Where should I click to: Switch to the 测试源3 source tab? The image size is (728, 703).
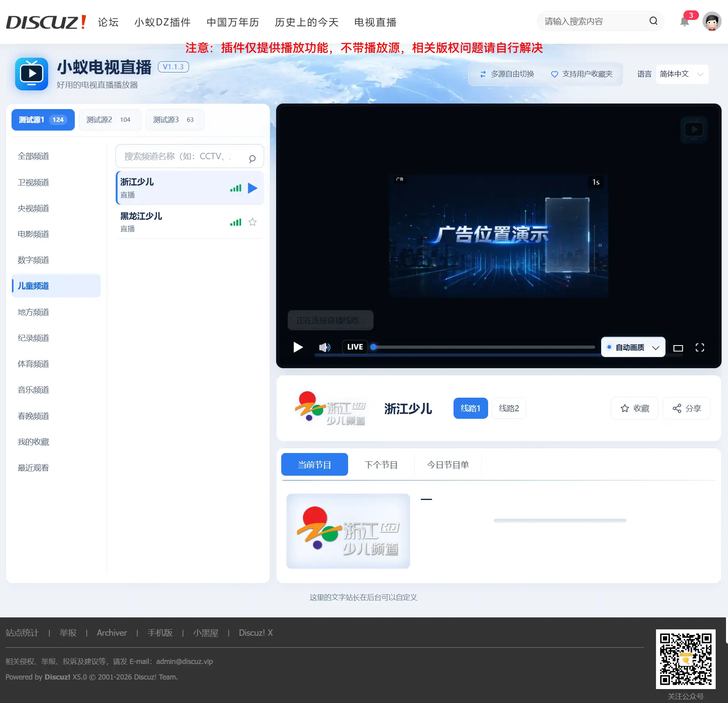(x=175, y=120)
